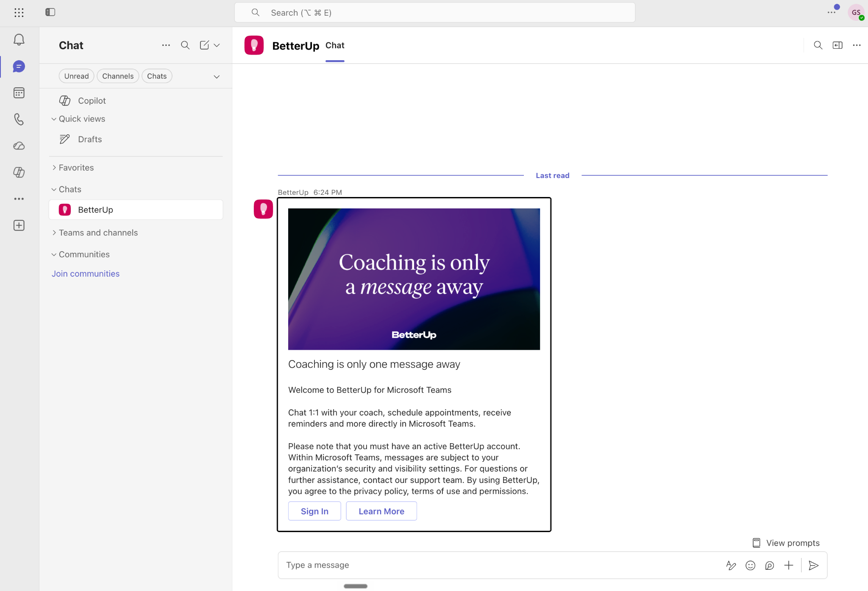Send the message with arrow icon
The width and height of the screenshot is (868, 591).
(814, 566)
